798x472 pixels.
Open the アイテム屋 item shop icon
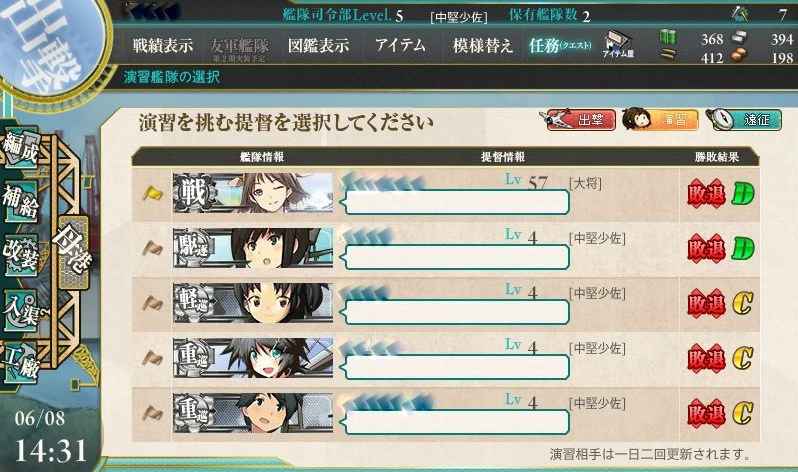click(x=618, y=45)
